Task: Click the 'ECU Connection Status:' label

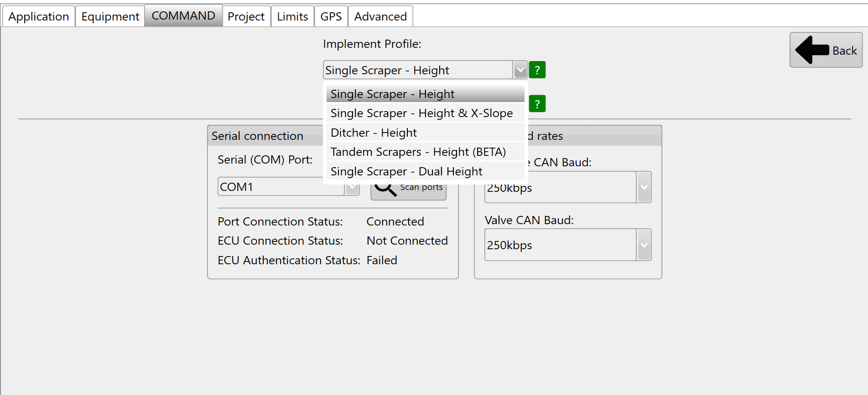Action: click(281, 241)
